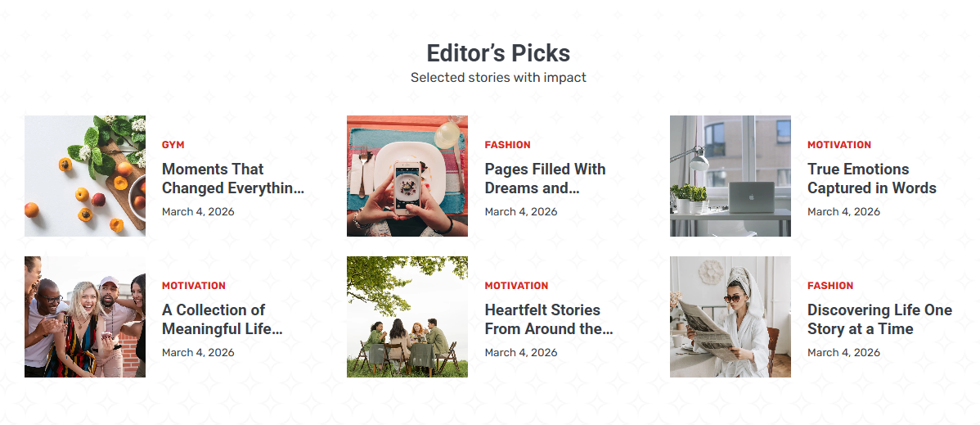
Task: Click MOTIVATION category above True Emotions article
Action: tap(839, 145)
